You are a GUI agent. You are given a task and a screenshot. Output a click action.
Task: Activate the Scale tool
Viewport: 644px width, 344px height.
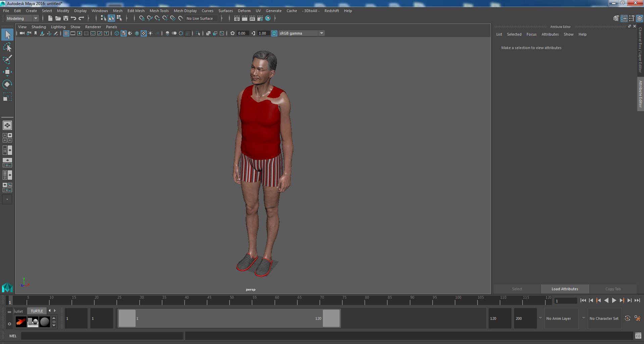coord(7,97)
